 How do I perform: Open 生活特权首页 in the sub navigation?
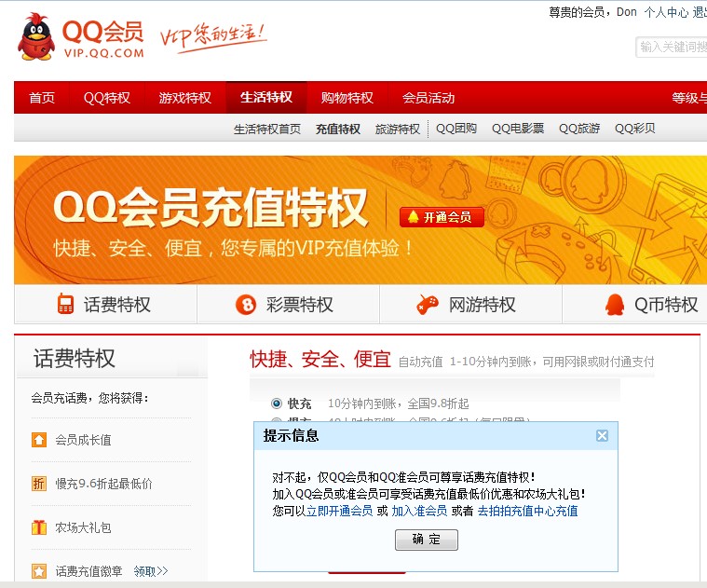click(x=267, y=129)
